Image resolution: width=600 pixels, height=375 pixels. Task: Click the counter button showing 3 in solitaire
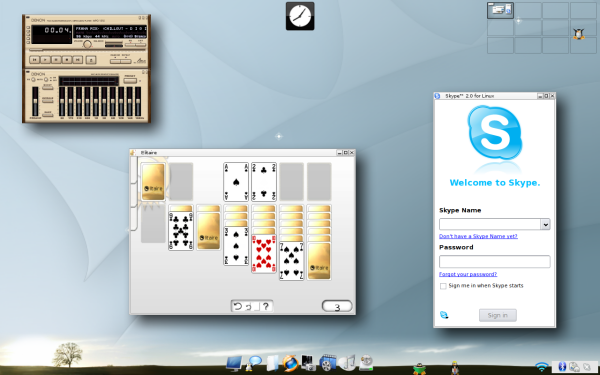pos(337,307)
